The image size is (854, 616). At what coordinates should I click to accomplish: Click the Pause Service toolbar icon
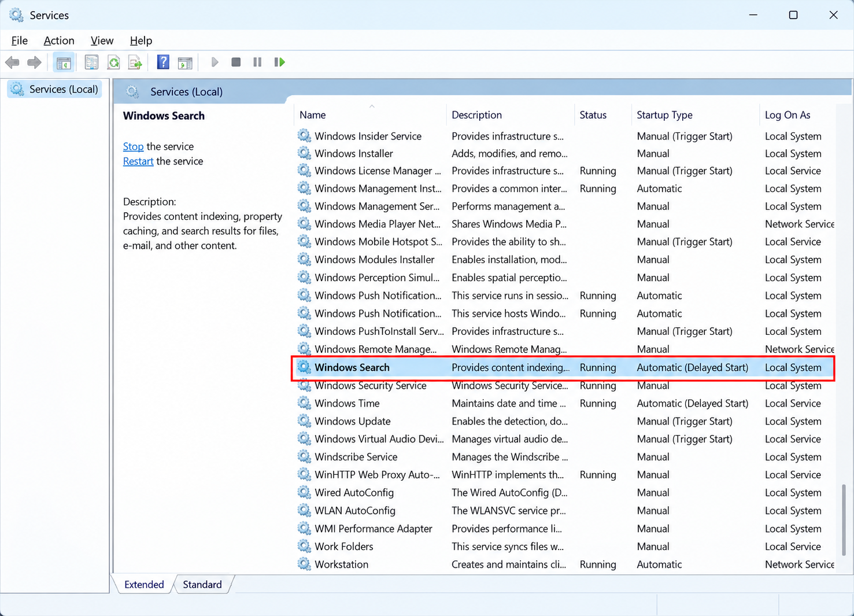(257, 62)
